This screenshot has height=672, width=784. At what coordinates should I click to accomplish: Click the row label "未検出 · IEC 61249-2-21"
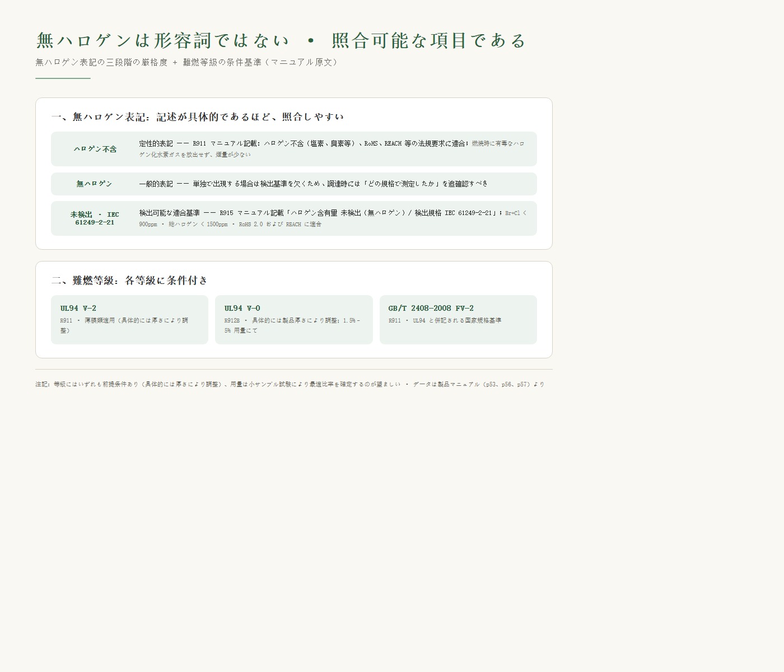pyautogui.click(x=95, y=218)
